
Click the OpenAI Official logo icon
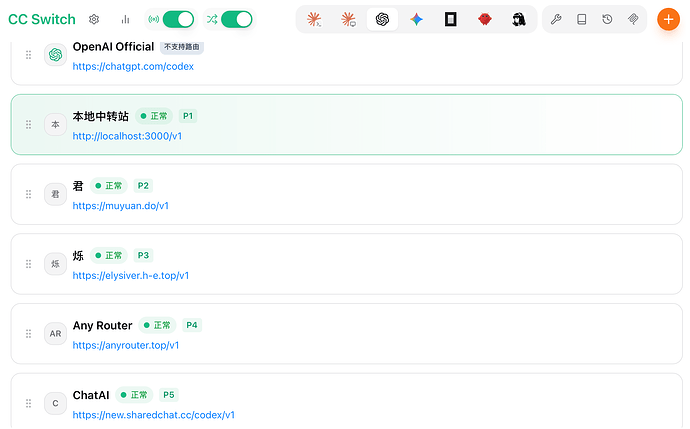click(x=55, y=55)
